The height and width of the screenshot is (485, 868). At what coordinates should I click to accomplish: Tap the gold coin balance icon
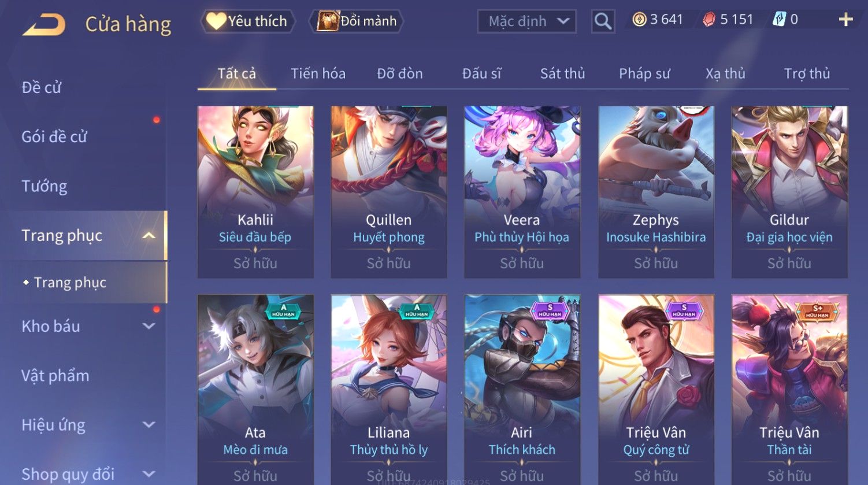639,20
